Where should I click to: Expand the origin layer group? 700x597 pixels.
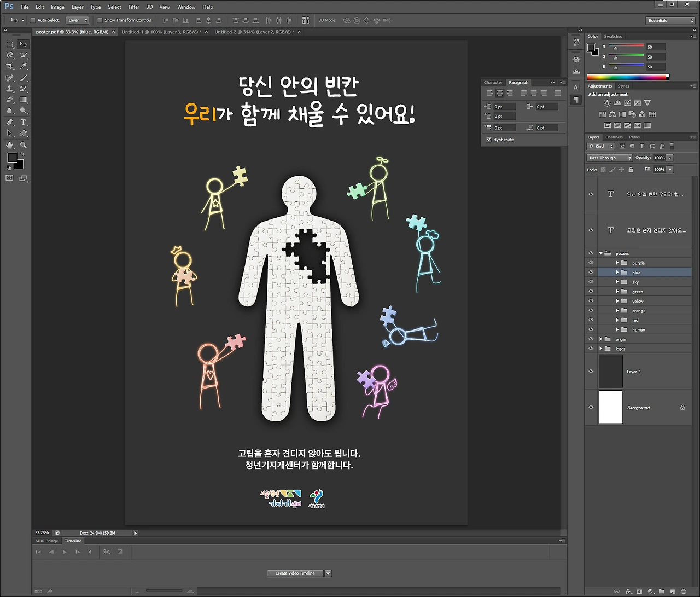pos(600,339)
